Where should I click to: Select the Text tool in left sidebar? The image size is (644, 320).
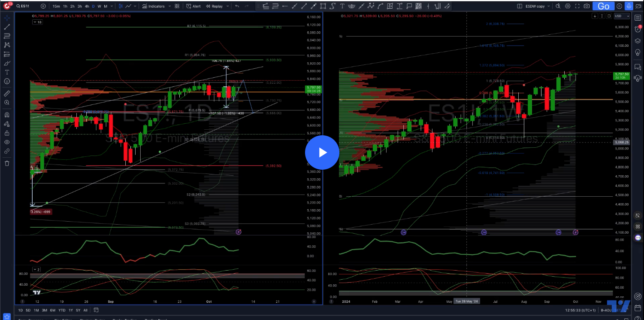7,72
